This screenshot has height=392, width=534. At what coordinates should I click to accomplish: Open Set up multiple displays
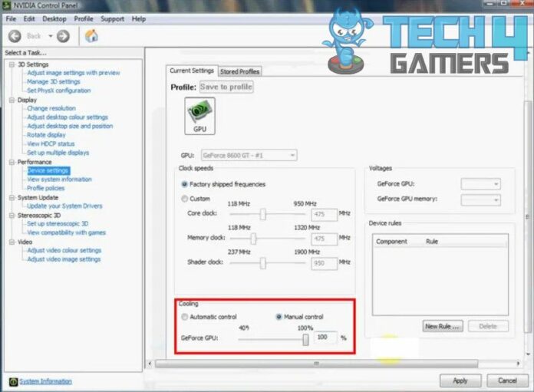click(x=58, y=153)
